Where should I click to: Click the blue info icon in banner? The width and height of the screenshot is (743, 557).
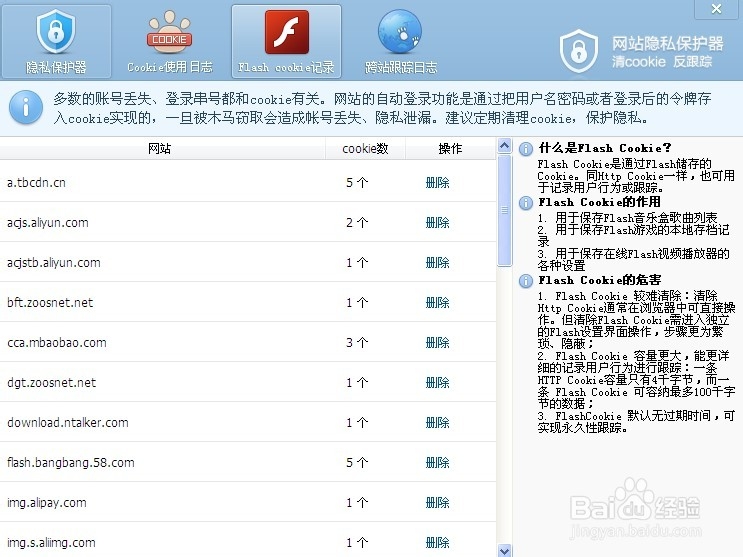pyautogui.click(x=26, y=108)
